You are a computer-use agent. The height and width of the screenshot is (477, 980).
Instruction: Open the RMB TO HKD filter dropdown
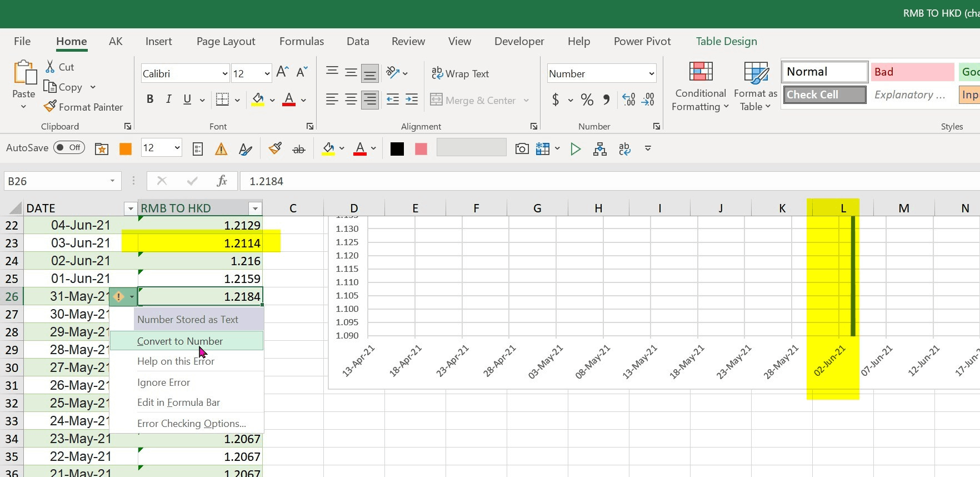tap(255, 208)
